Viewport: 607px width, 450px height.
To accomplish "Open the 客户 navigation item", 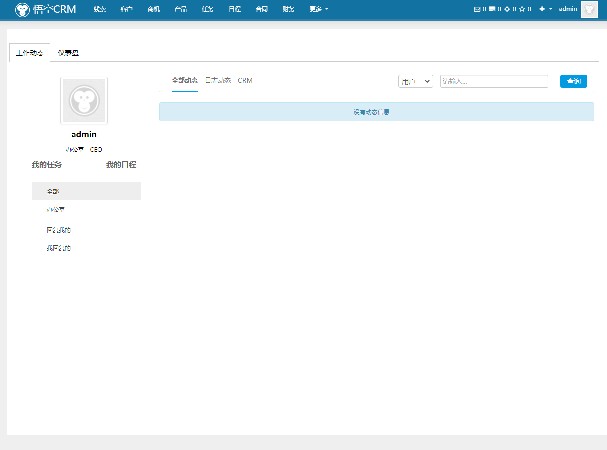I will point(127,9).
